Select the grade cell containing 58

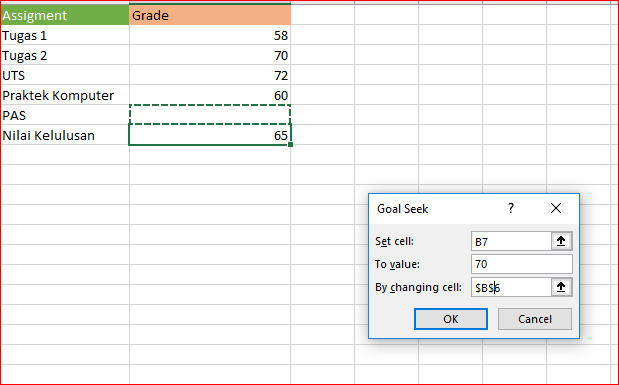(x=210, y=35)
